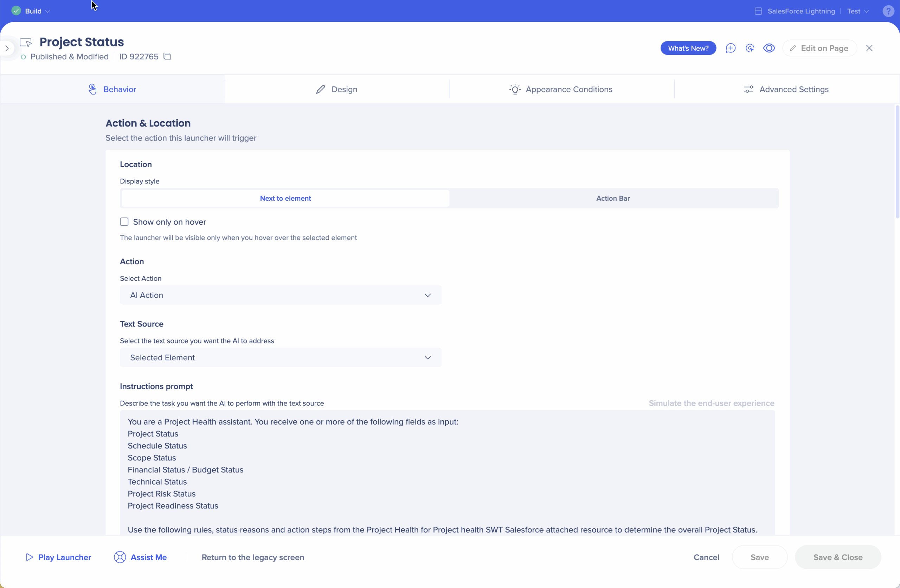The image size is (900, 588).
Task: Open the Text Source dropdown
Action: point(280,358)
